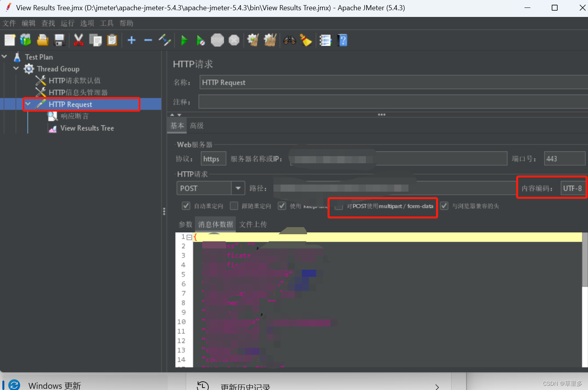Click the Open file folder icon
588x390 pixels.
coord(43,40)
